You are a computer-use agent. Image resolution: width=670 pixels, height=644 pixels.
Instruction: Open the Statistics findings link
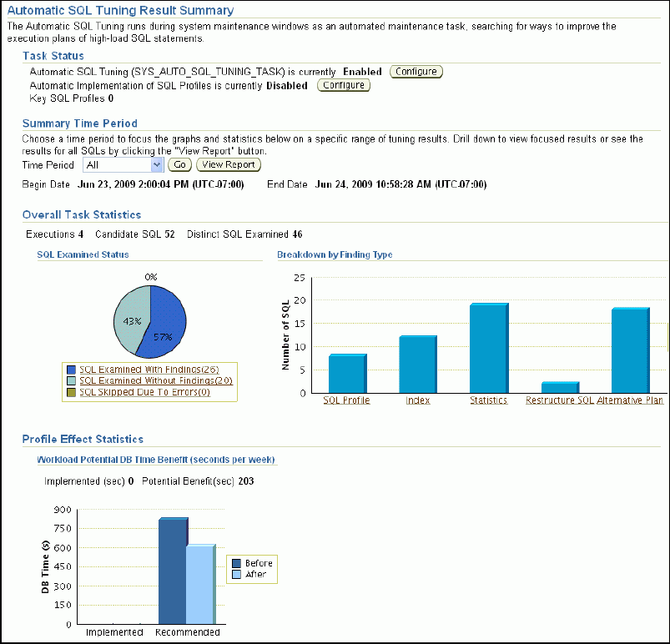[x=488, y=400]
